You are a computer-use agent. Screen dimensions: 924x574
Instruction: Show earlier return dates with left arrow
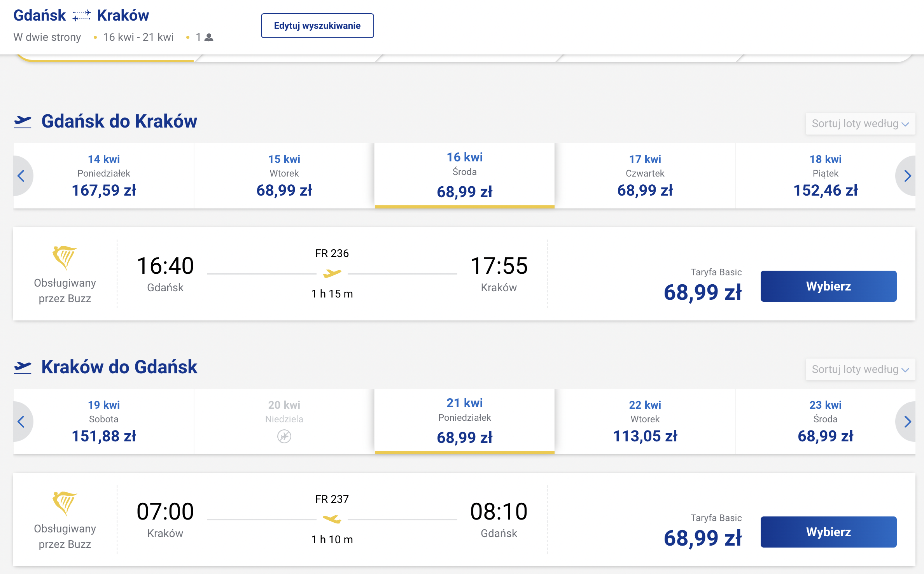[22, 422]
